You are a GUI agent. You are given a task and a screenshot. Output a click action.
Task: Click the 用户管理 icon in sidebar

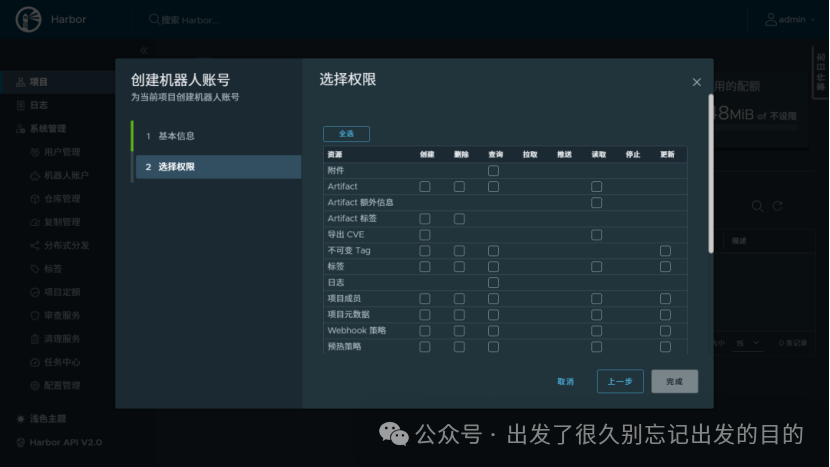click(x=35, y=152)
